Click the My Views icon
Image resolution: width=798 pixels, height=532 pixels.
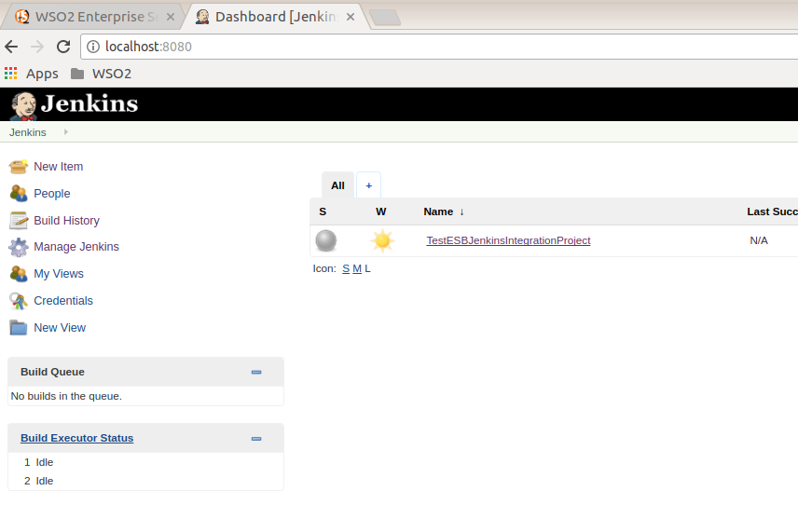[19, 274]
